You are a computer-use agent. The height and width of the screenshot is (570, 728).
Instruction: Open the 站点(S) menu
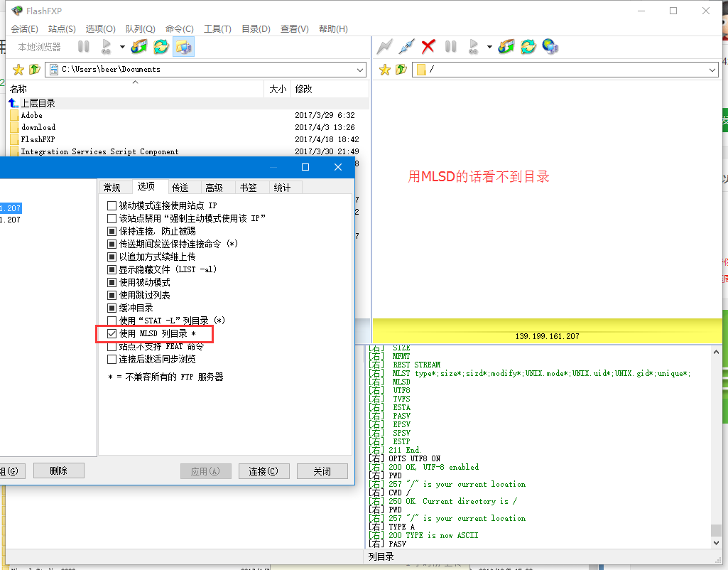pos(62,29)
